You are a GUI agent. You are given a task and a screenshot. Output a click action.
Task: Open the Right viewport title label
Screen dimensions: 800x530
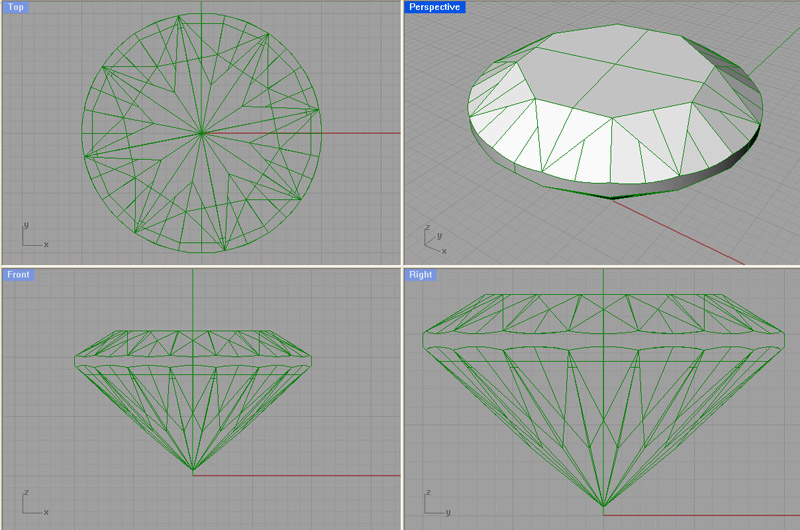[421, 274]
